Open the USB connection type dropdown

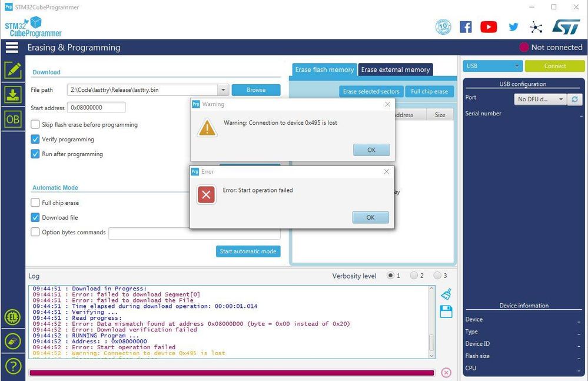(x=493, y=66)
